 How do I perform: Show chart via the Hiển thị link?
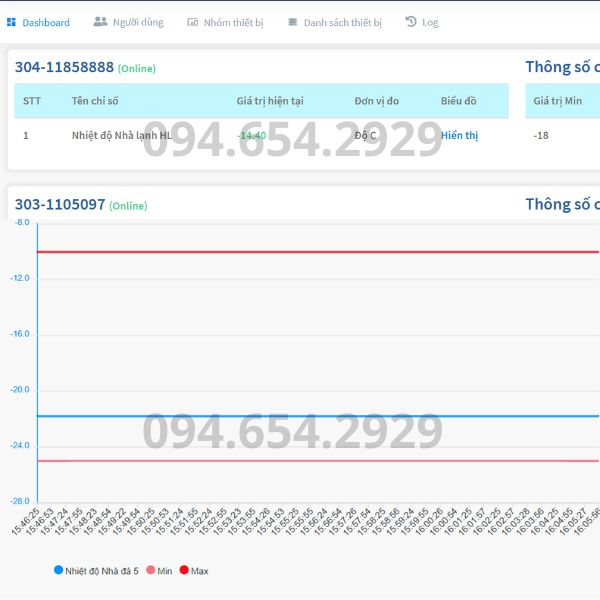(x=459, y=136)
